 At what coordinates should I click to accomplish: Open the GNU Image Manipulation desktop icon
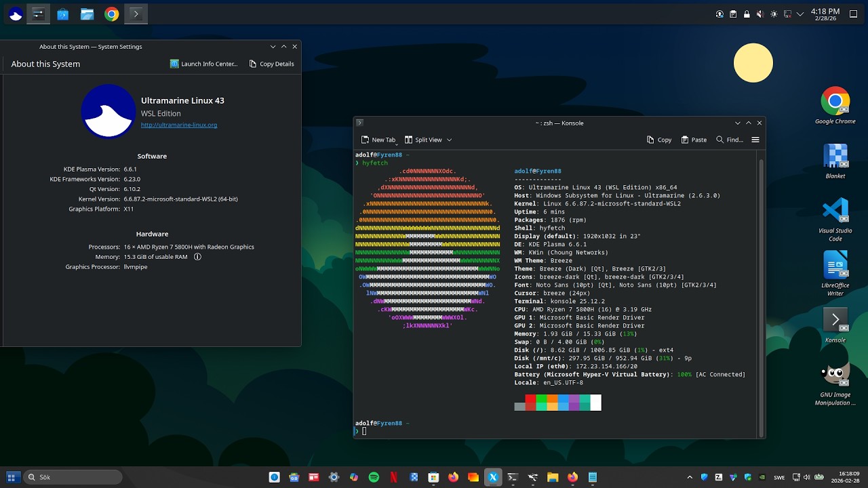click(835, 384)
